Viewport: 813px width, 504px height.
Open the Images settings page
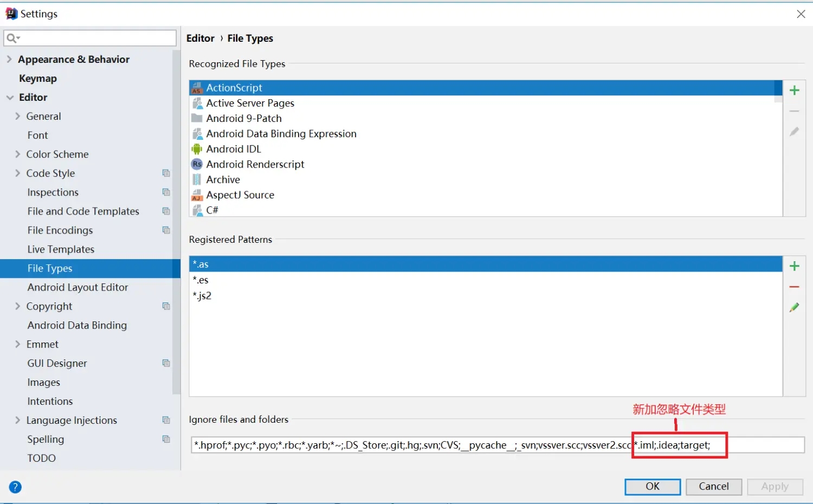tap(43, 383)
